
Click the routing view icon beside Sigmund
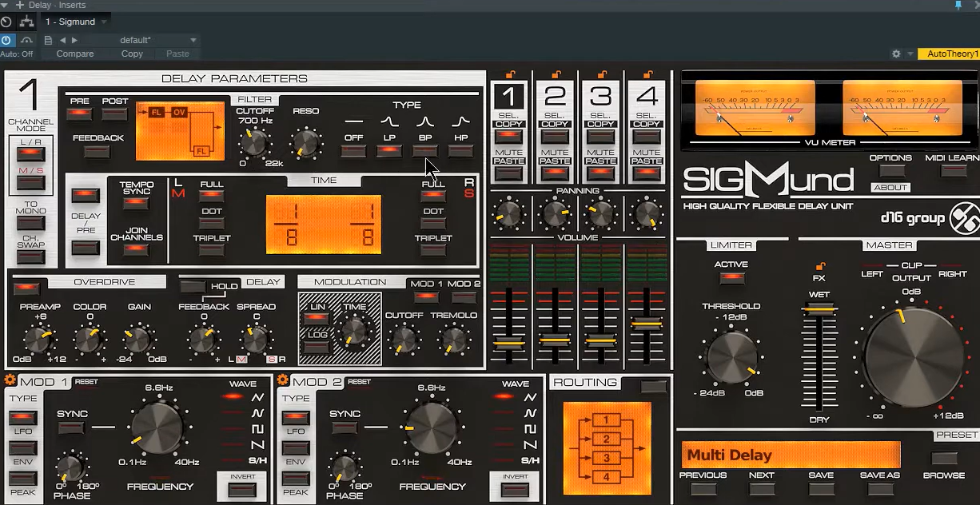(28, 22)
